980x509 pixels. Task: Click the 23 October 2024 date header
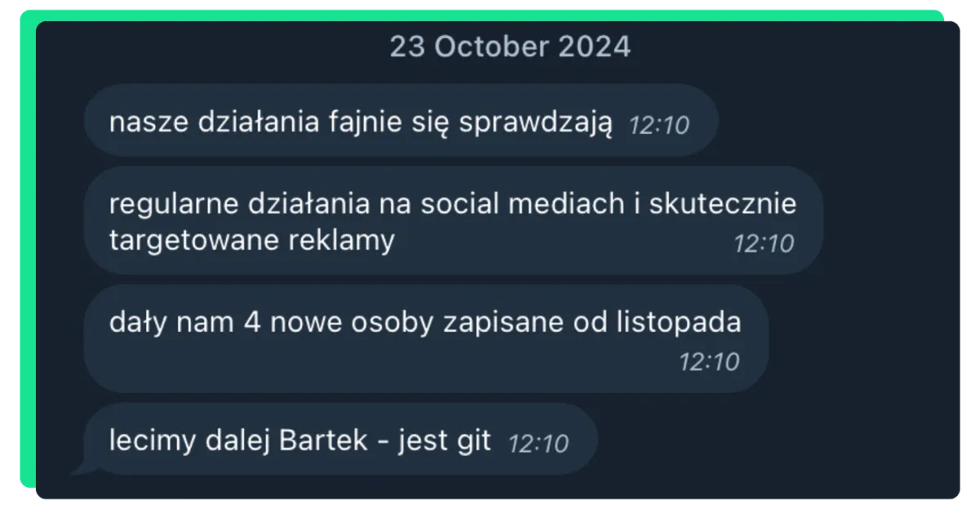[510, 47]
